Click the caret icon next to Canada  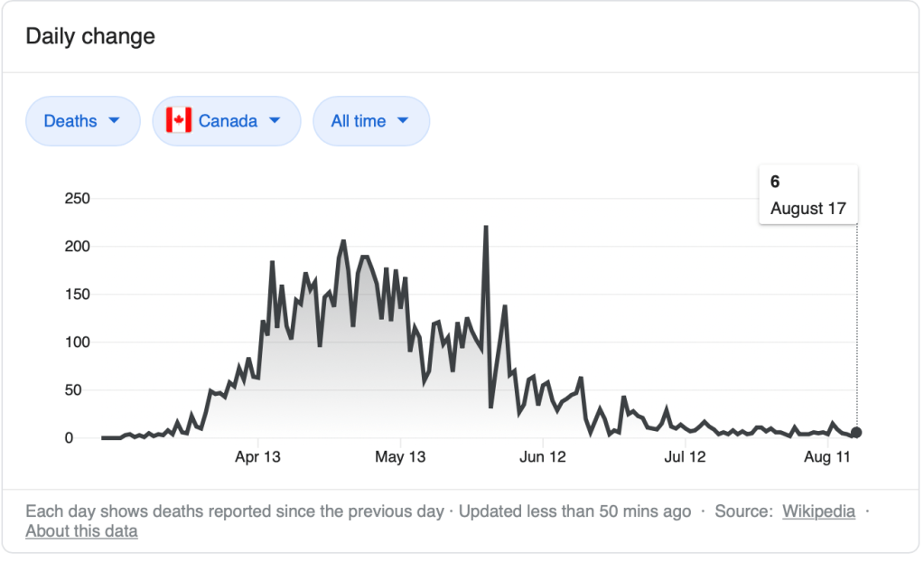click(x=275, y=121)
